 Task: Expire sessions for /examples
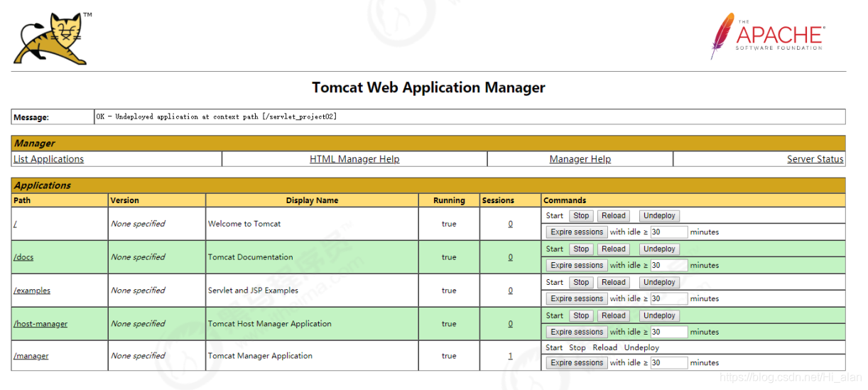click(577, 299)
